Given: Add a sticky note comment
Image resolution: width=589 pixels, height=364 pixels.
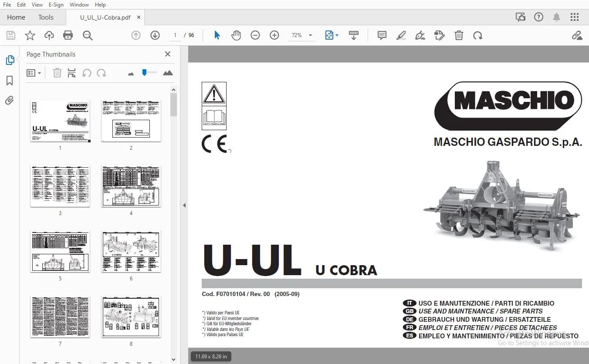Looking at the screenshot, I should pos(382,35).
